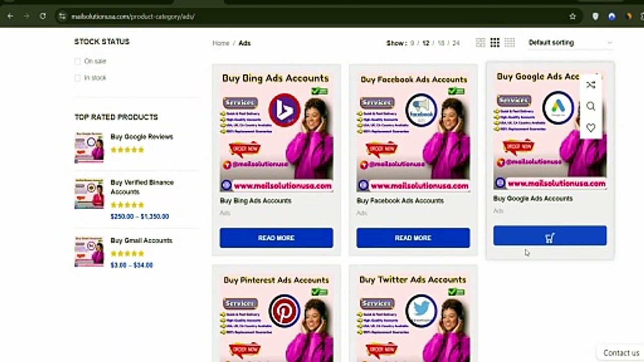Click the Buy Facebook Ads Accounts product image
The image size is (644, 362).
click(413, 132)
